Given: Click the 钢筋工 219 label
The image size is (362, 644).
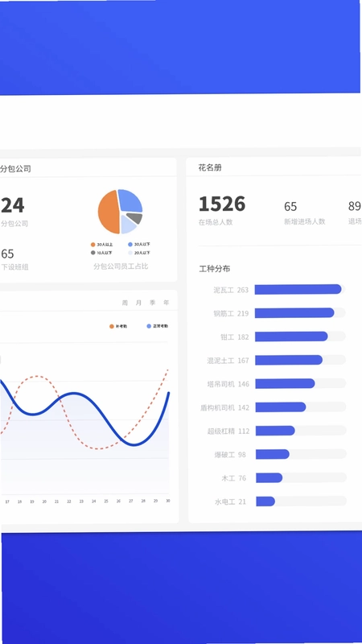Looking at the screenshot, I should coord(231,314).
